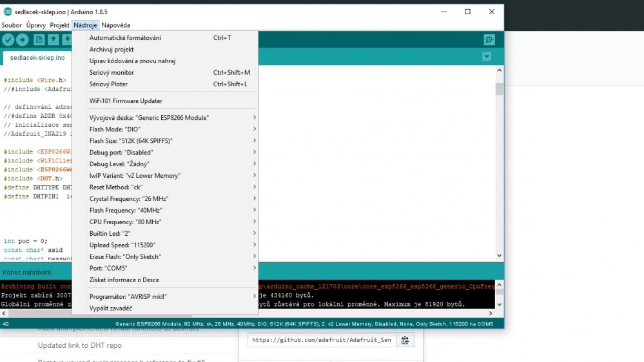Open the Serial Monitor magnifier icon
This screenshot has height=362, width=644.
[x=489, y=40]
